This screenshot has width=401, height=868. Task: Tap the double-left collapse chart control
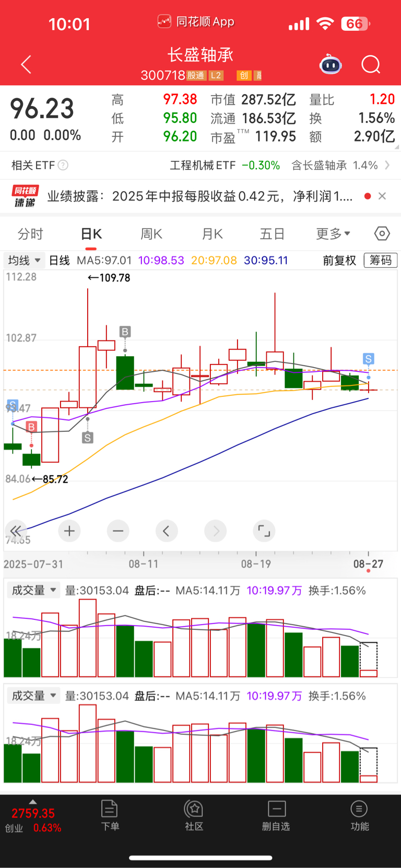[16, 531]
